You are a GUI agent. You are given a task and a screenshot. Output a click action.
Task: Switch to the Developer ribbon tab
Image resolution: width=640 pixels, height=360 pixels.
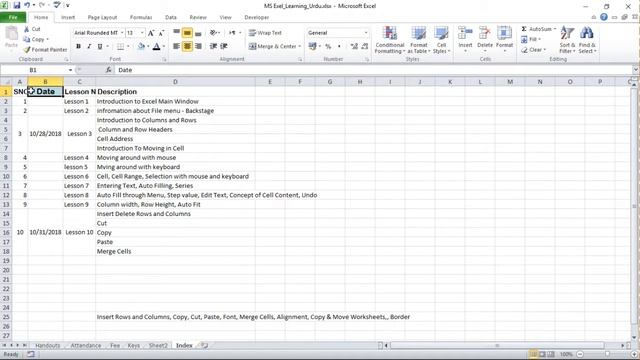coord(256,17)
